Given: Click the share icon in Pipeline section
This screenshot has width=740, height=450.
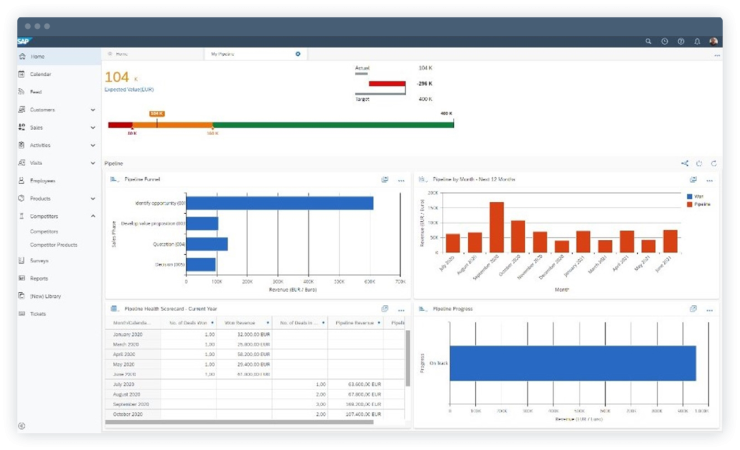Looking at the screenshot, I should (685, 162).
